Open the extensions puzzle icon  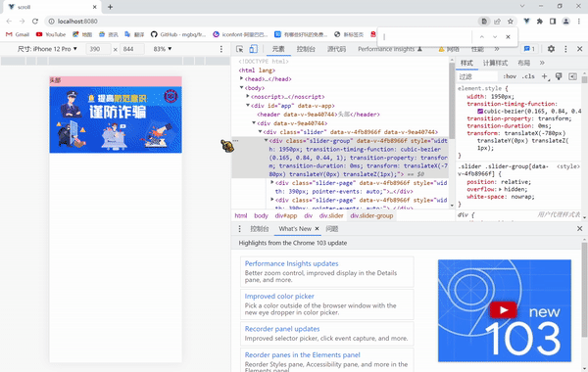point(540,22)
